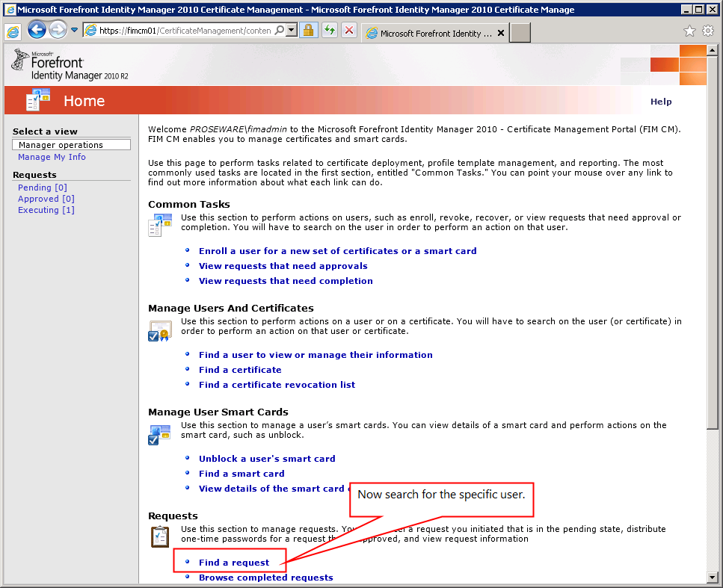The image size is (723, 588).
Task: Click the Home page header icon
Action: (38, 100)
